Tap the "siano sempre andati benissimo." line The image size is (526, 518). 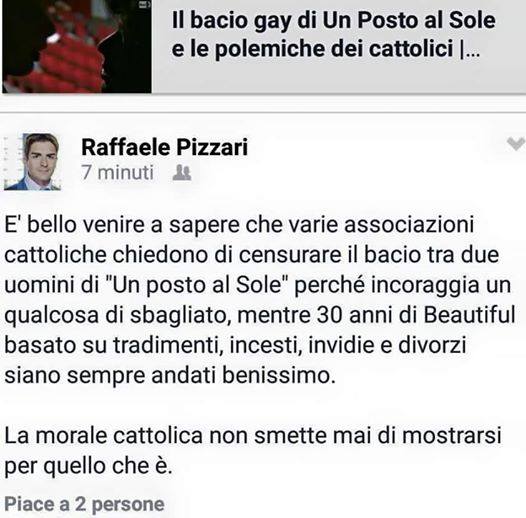pyautogui.click(x=170, y=375)
